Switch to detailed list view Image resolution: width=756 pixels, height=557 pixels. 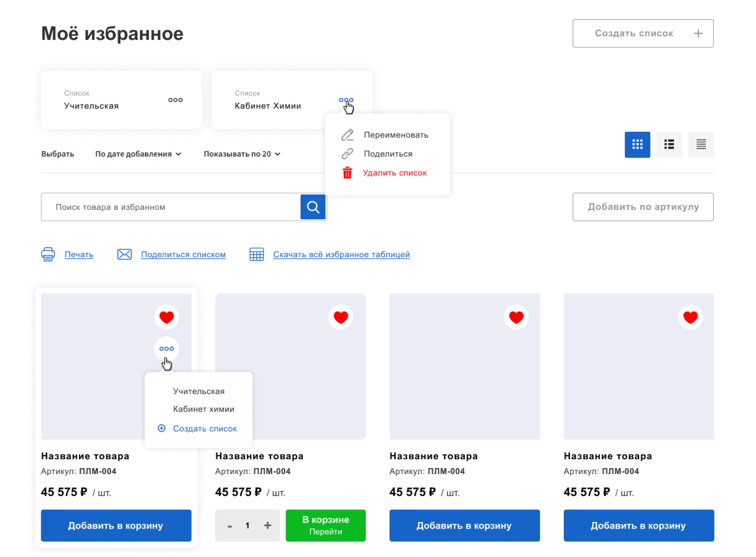click(669, 144)
